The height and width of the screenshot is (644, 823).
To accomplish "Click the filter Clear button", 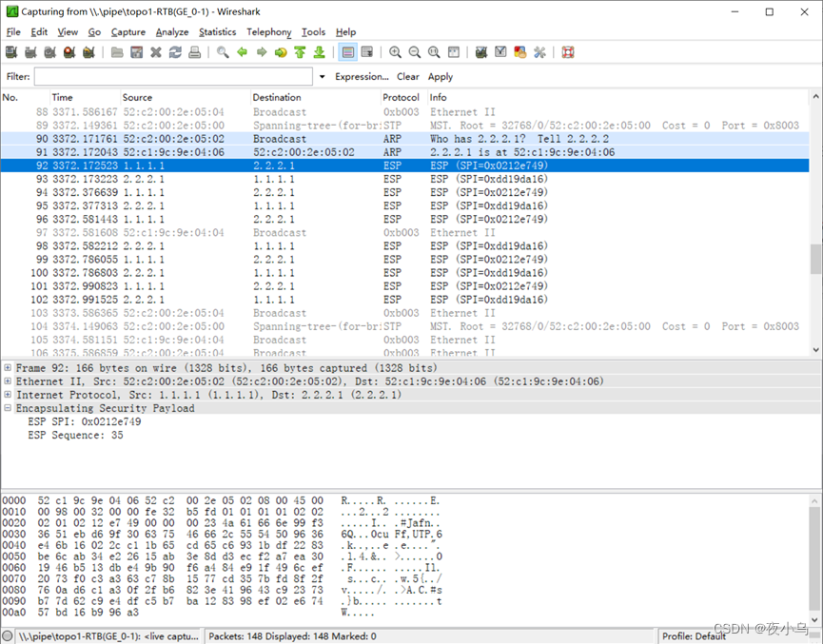I will pos(408,77).
